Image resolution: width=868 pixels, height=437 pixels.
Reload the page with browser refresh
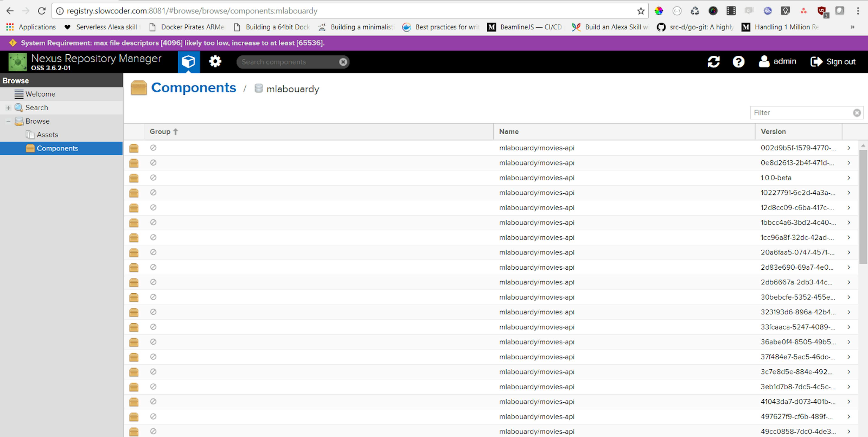(41, 11)
